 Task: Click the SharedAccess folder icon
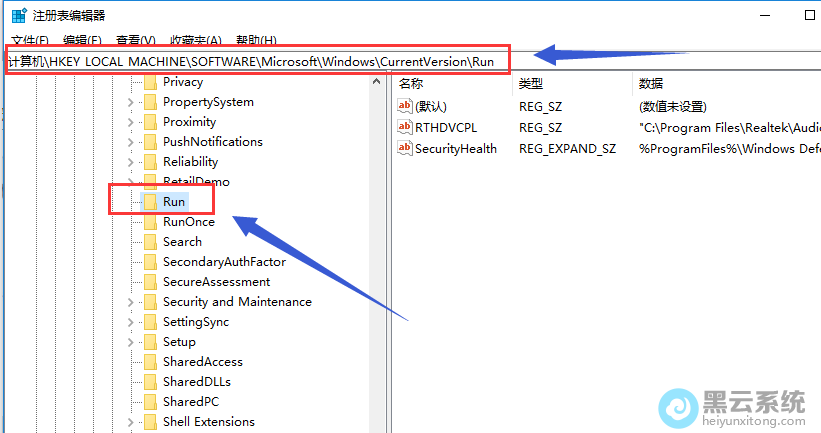tap(150, 362)
